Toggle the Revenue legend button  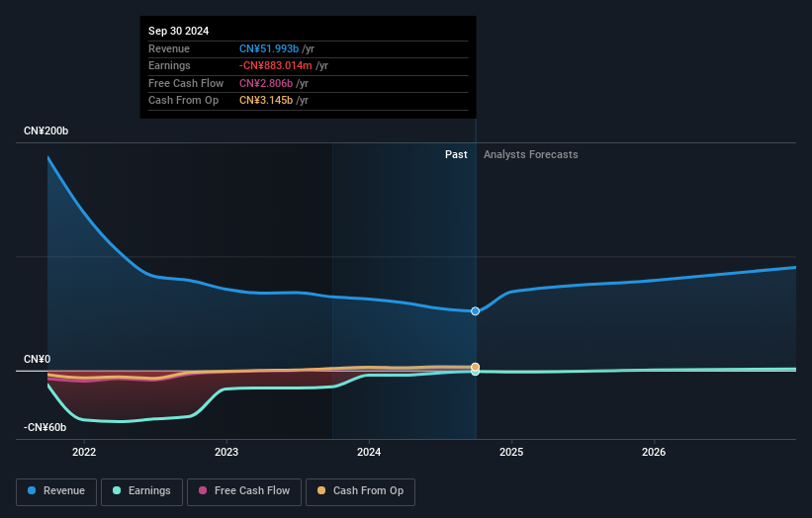pyautogui.click(x=56, y=491)
